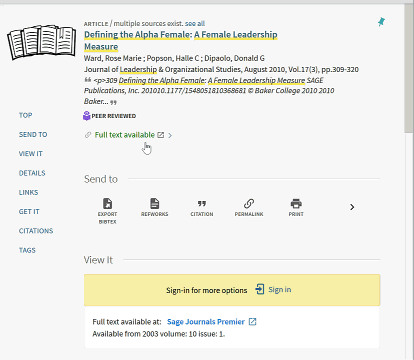
Task: Click the 'Sign-in for more options' text
Action: 207,290
